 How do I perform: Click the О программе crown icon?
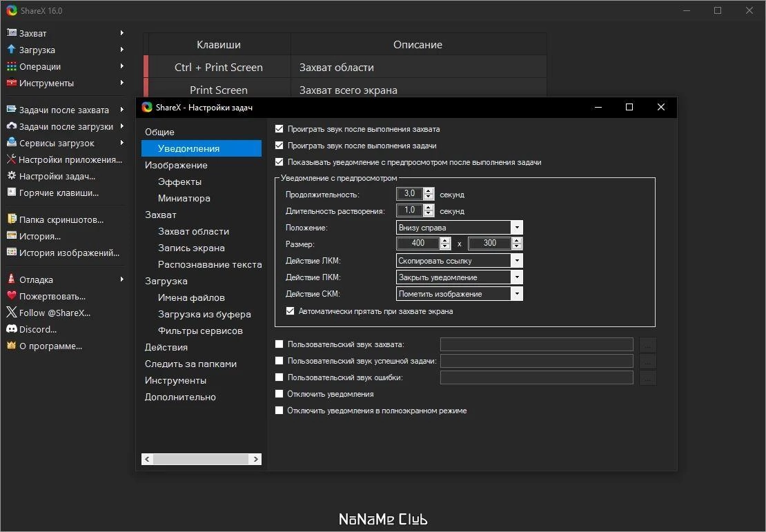coord(12,346)
